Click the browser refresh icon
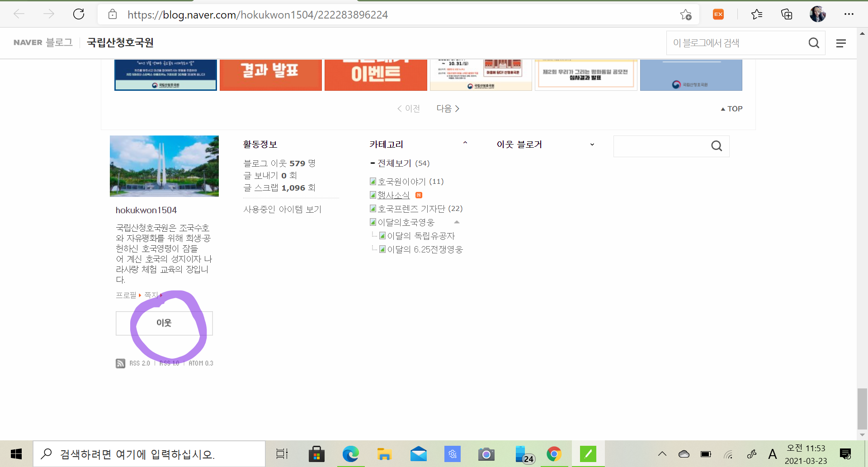This screenshot has height=467, width=868. point(79,14)
